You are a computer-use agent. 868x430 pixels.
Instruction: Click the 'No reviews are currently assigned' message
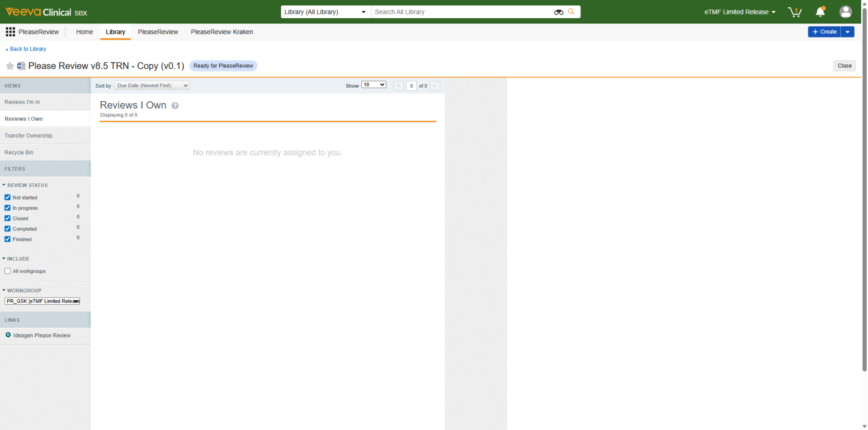click(x=268, y=153)
